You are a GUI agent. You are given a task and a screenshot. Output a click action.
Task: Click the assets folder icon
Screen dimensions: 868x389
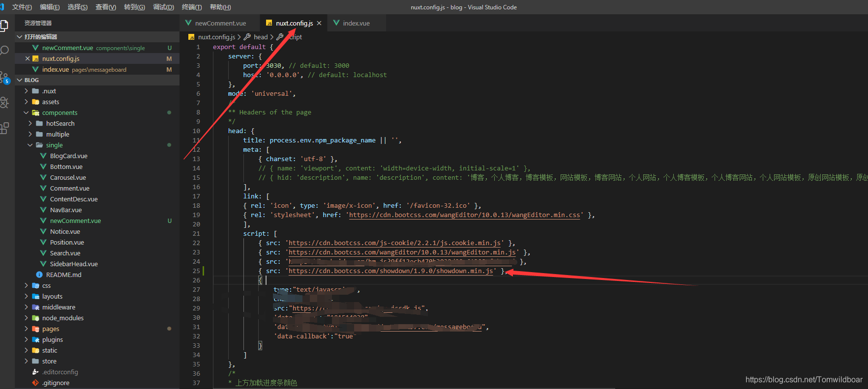click(35, 102)
